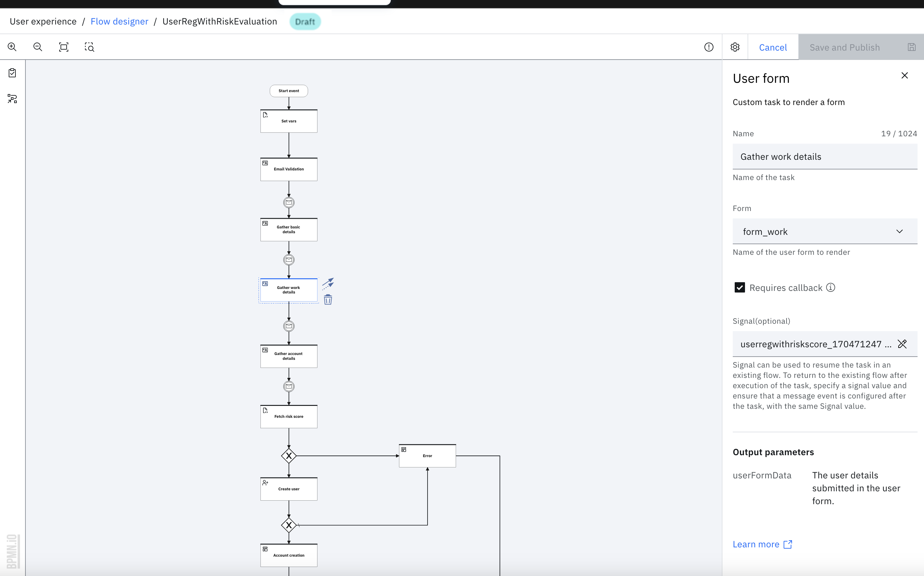Click the validation warnings info icon
Screen dimensions: 924x576
709,47
